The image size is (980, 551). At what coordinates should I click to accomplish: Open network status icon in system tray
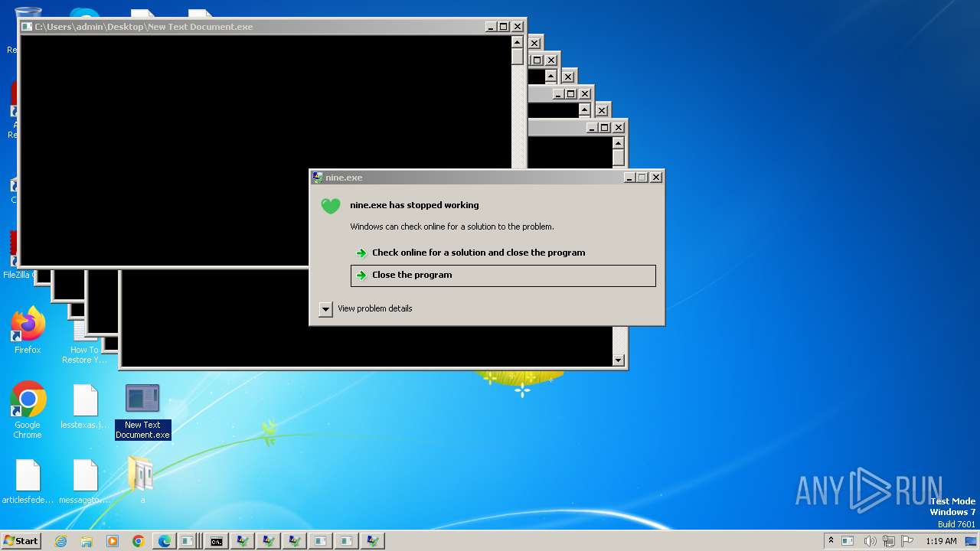coord(889,541)
